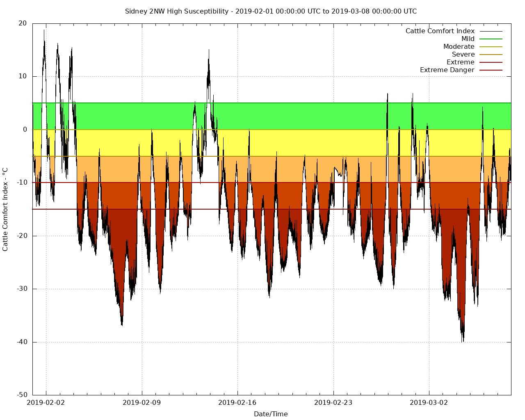Click the 20 y-axis tick label
Screen dimensions: 525x420
click(x=23, y=23)
